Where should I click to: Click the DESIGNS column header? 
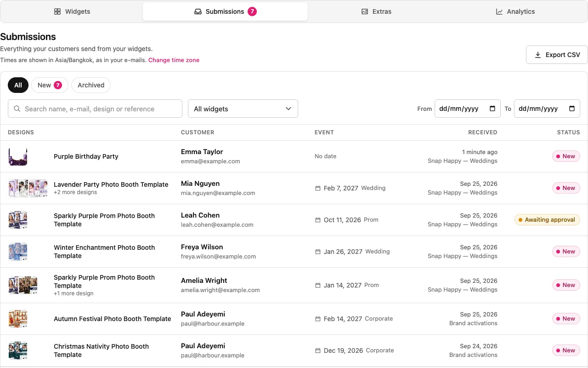point(21,132)
